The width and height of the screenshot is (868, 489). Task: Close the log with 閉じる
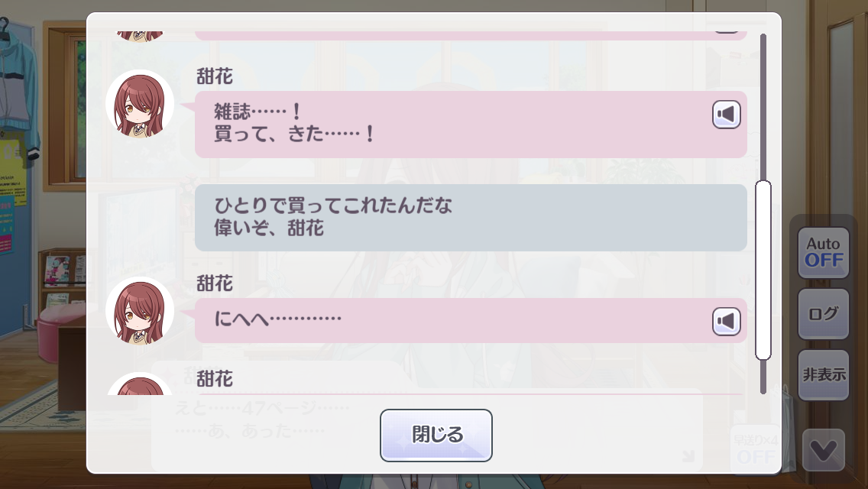(436, 436)
